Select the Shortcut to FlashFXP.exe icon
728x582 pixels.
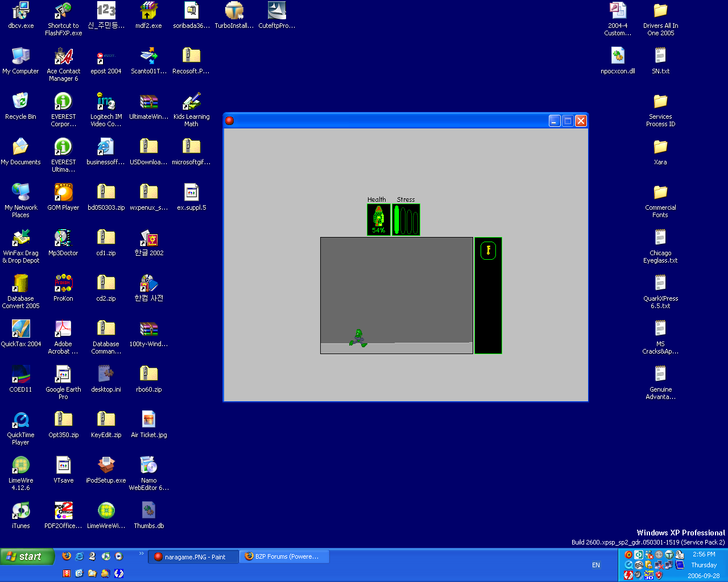63,19
